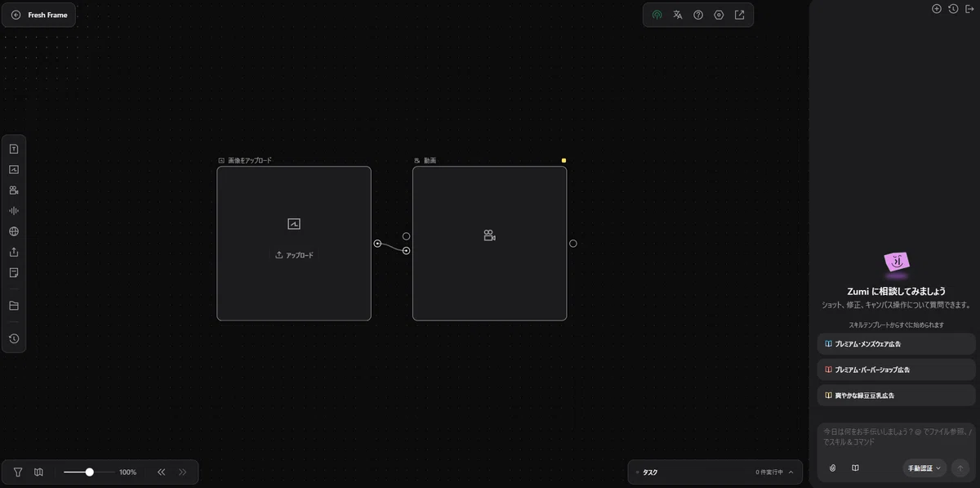Open the help question mark icon
The width and height of the screenshot is (980, 488).
coord(698,15)
